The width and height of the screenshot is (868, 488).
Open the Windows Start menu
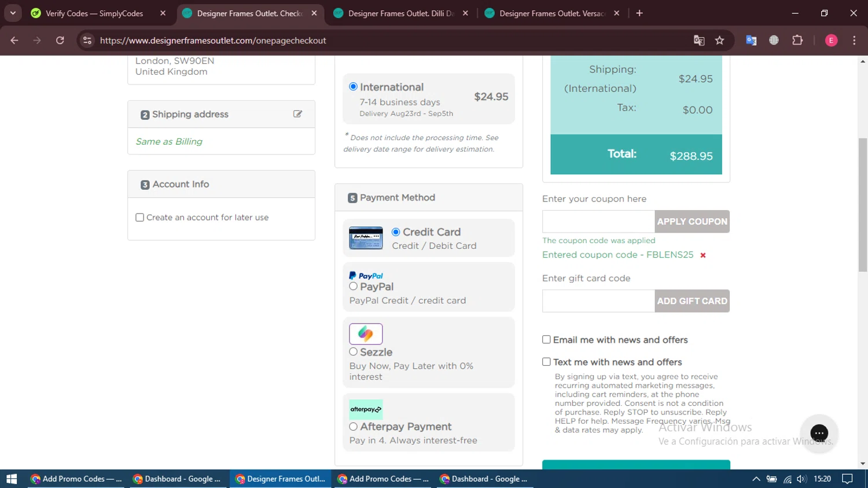coord(12,479)
